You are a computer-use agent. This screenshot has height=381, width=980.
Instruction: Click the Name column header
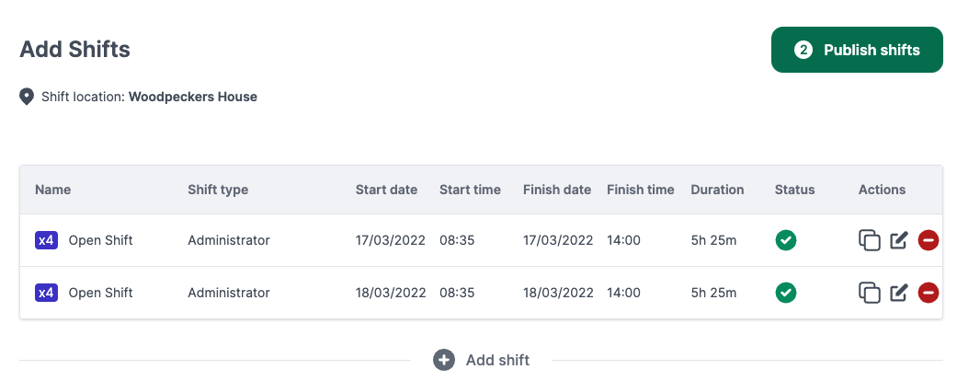click(x=52, y=190)
